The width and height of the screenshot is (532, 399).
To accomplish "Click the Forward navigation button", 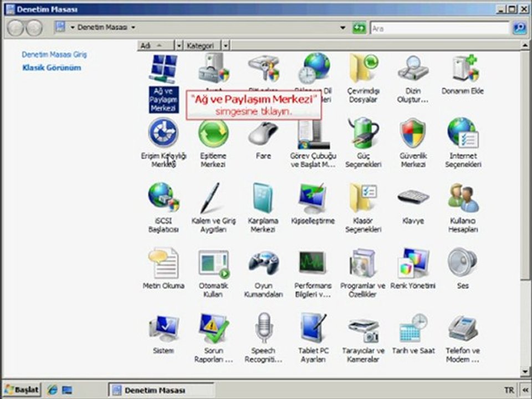I will tap(34, 28).
